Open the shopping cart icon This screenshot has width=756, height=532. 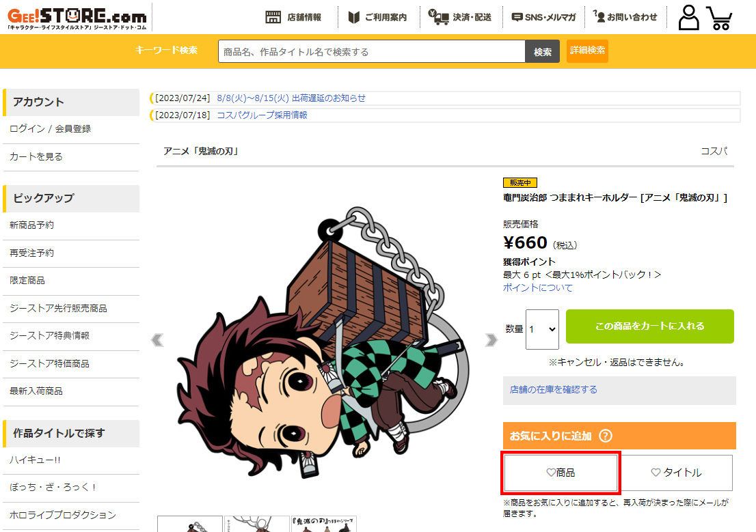point(719,18)
